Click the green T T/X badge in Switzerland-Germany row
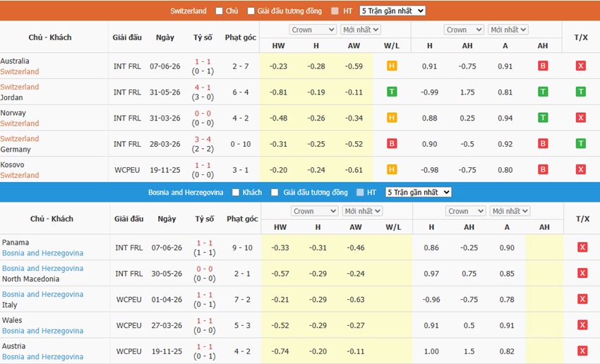Screen dimensions: 600x364 click(580, 144)
